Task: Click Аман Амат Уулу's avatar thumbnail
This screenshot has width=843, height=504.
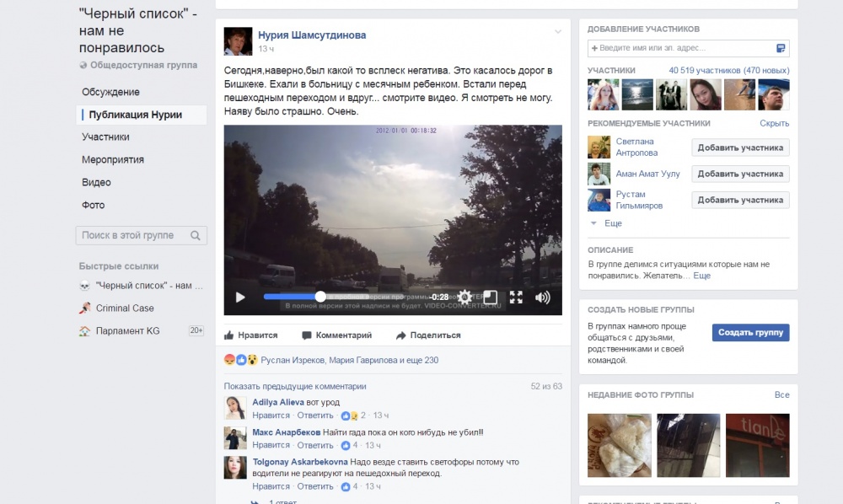Action: (599, 174)
